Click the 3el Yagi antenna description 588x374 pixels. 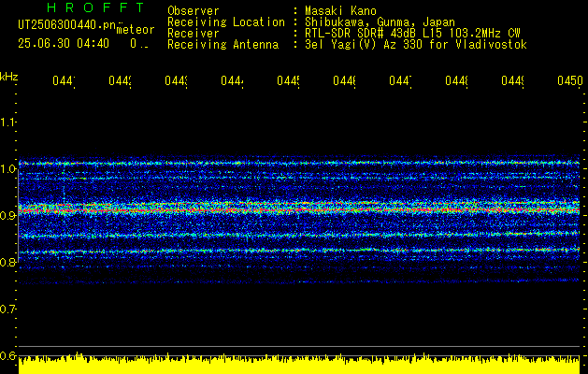pyautogui.click(x=416, y=45)
